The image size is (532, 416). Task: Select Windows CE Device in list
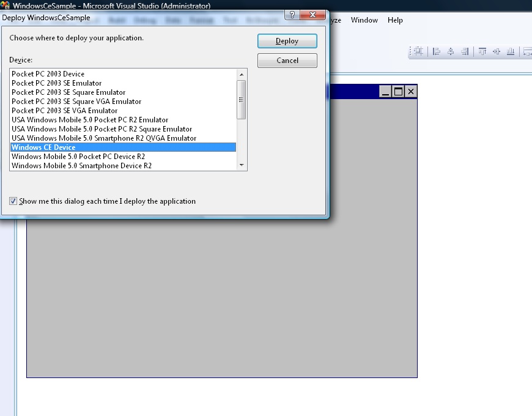123,147
